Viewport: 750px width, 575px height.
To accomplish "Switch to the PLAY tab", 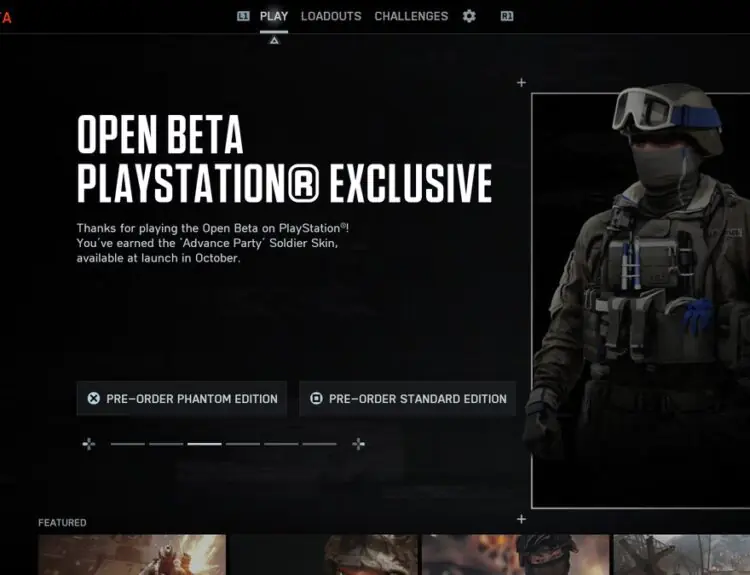I will (x=274, y=16).
